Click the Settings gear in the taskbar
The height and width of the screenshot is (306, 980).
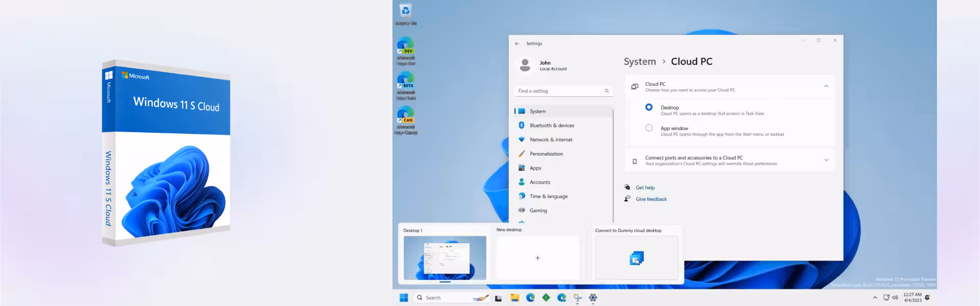pyautogui.click(x=593, y=298)
